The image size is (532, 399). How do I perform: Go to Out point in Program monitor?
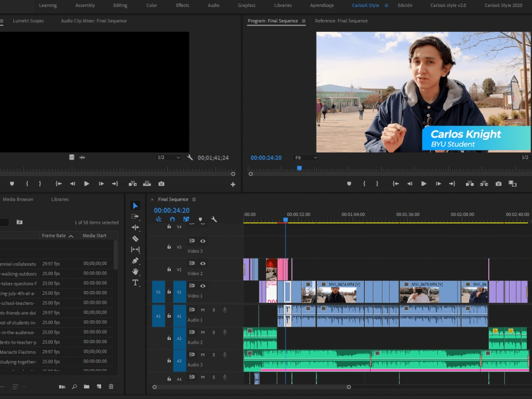click(452, 184)
